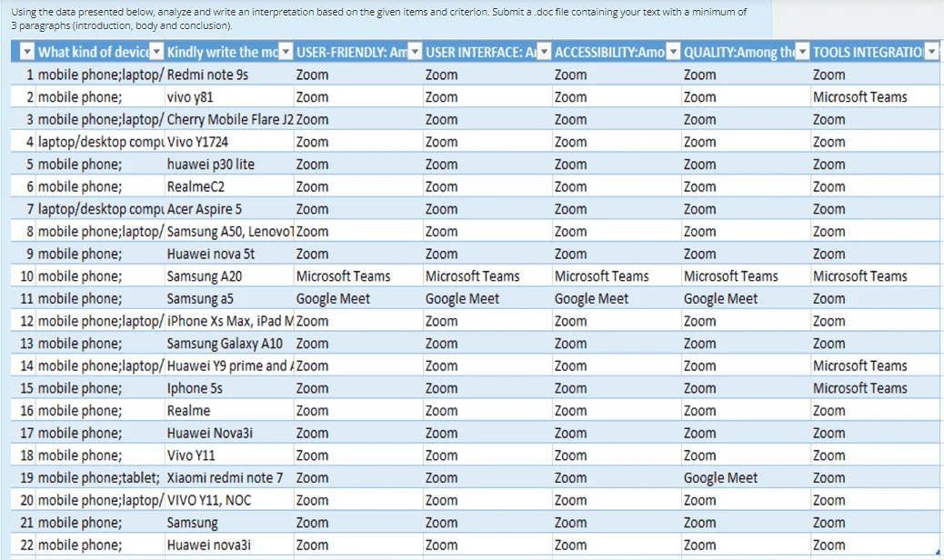
Task: Click 'Google Meet' in row 11 USER-FRIENDLY column
Action: [333, 298]
